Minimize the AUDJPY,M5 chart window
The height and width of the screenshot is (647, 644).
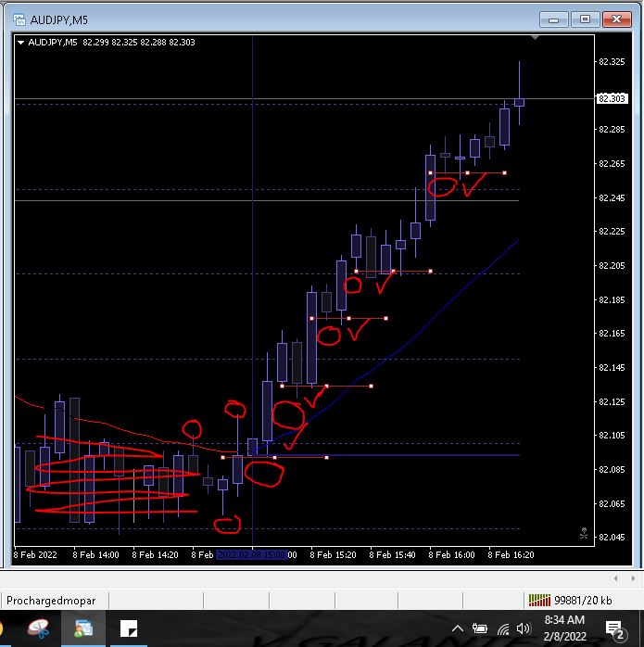[x=553, y=19]
